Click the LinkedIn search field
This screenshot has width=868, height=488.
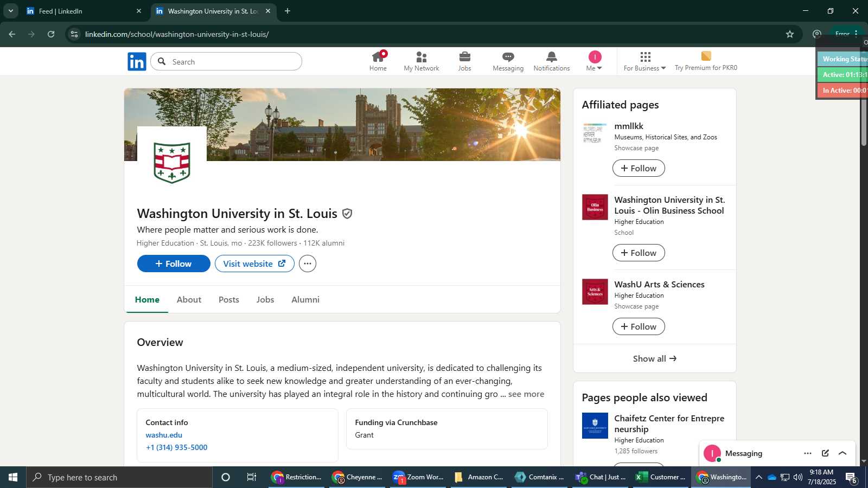[x=226, y=61]
